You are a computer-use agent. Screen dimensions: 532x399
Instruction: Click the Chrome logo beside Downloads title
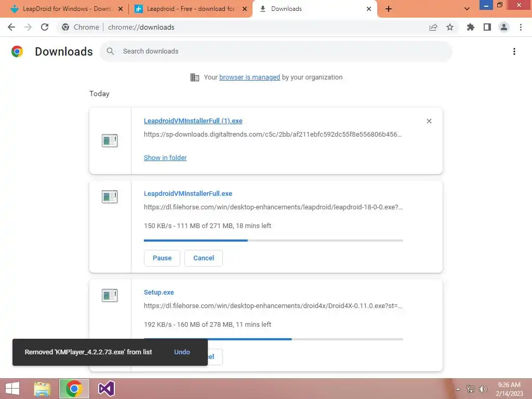[x=17, y=51]
